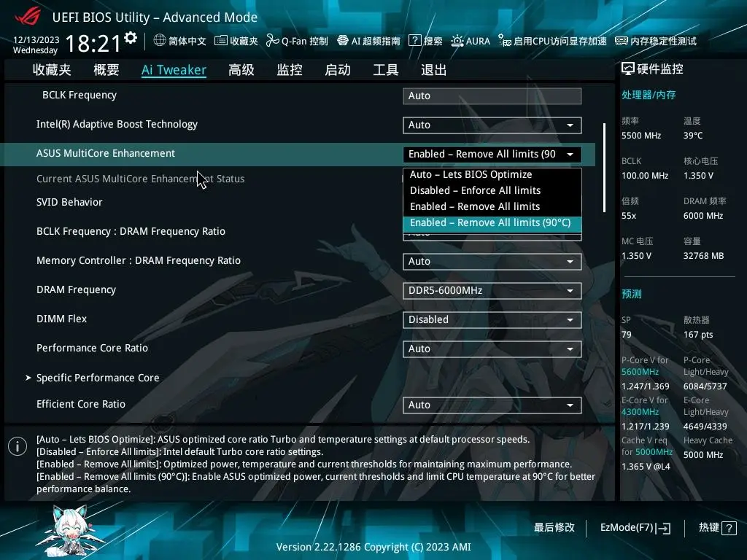Open clock settings gear icon
The image size is (747, 560).
(x=131, y=38)
